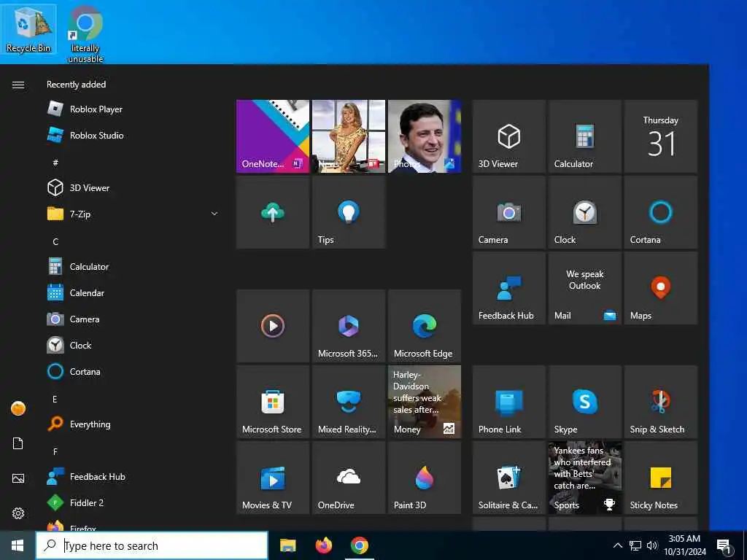Screen dimensions: 747x560
Task: Click the taskbar search box
Action: [x=152, y=545]
